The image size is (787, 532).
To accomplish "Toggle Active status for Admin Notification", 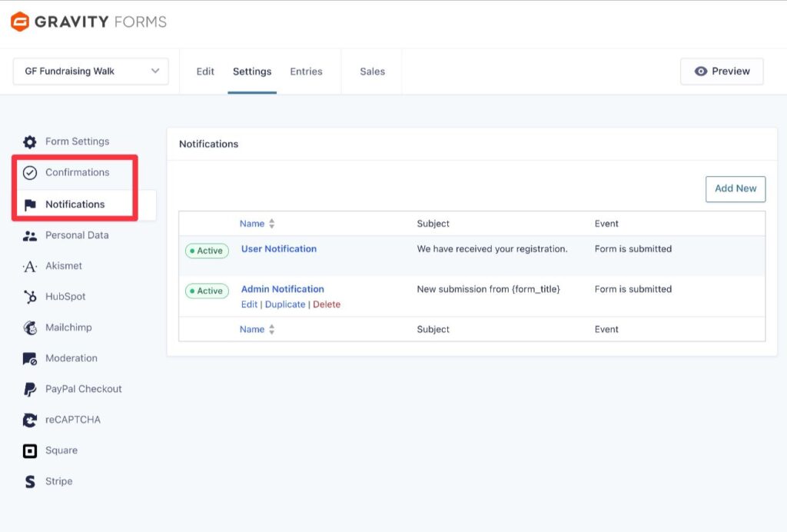I will [x=207, y=291].
